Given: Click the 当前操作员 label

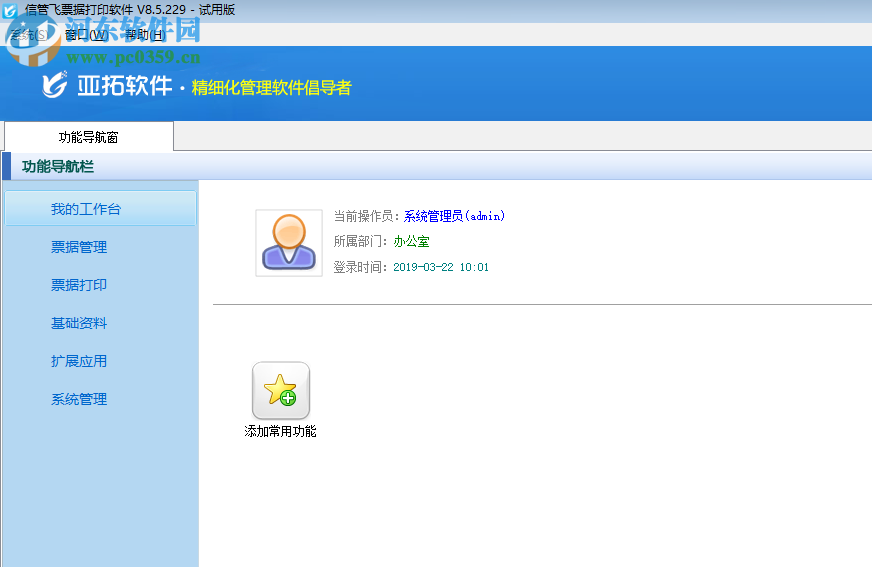Looking at the screenshot, I should [365, 216].
